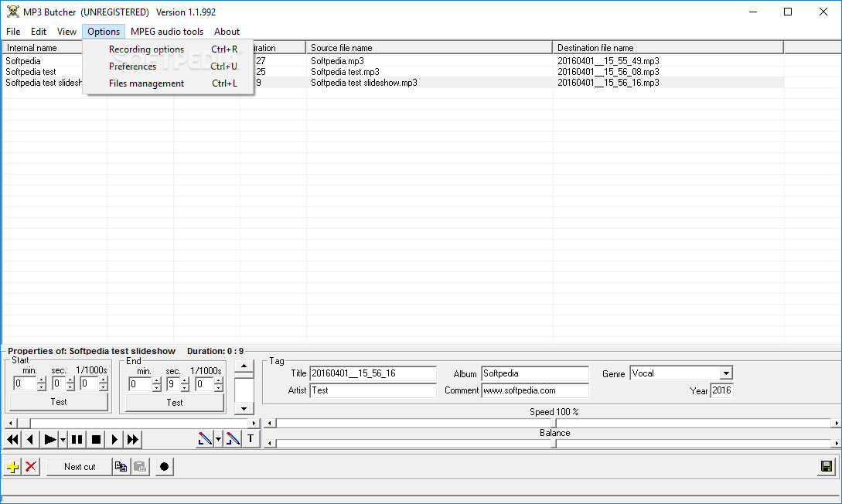This screenshot has height=504, width=842.
Task: Increase Start min. with up spinner
Action: click(41, 380)
